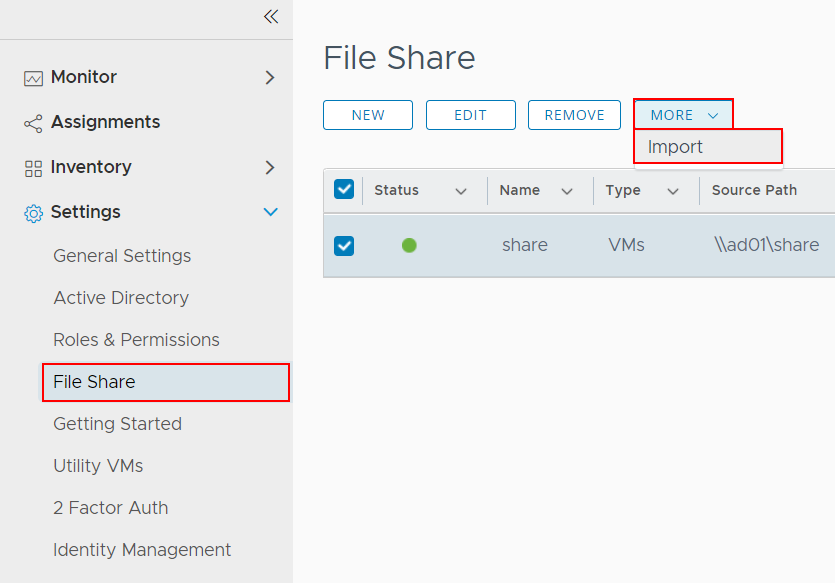Click the NEW button
835x583 pixels.
(368, 115)
